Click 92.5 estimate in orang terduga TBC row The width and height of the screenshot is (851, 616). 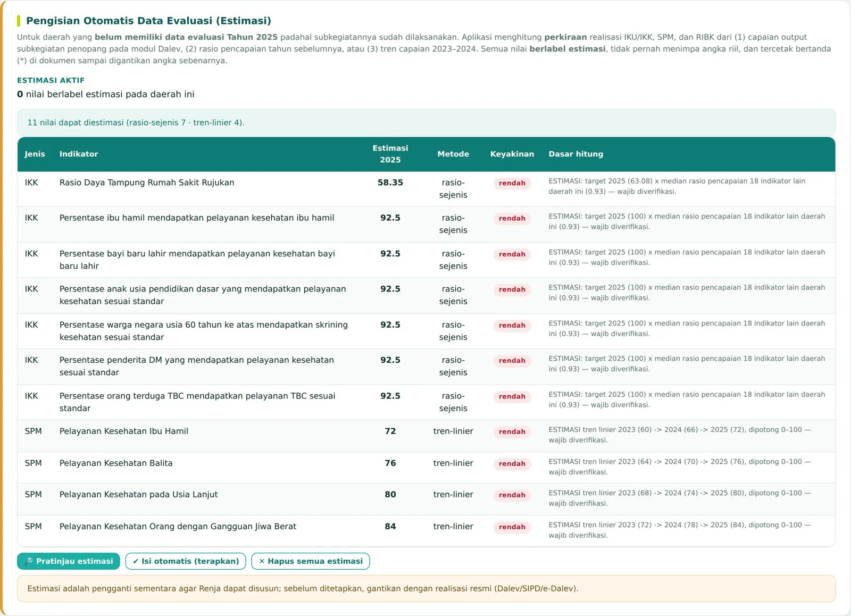[390, 396]
